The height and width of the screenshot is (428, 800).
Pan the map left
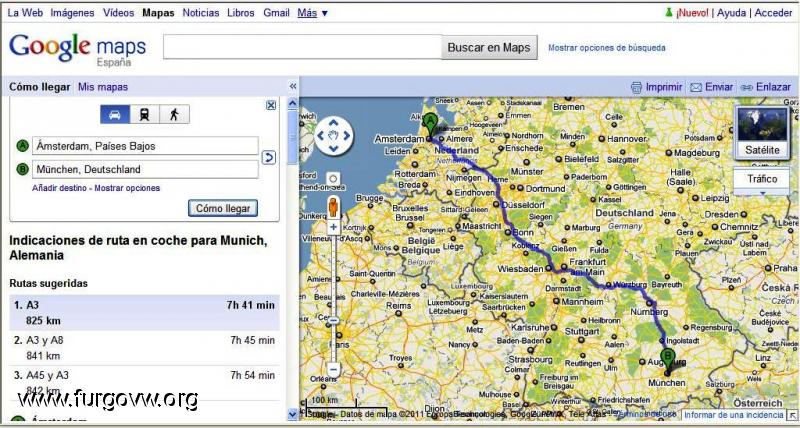[320, 136]
